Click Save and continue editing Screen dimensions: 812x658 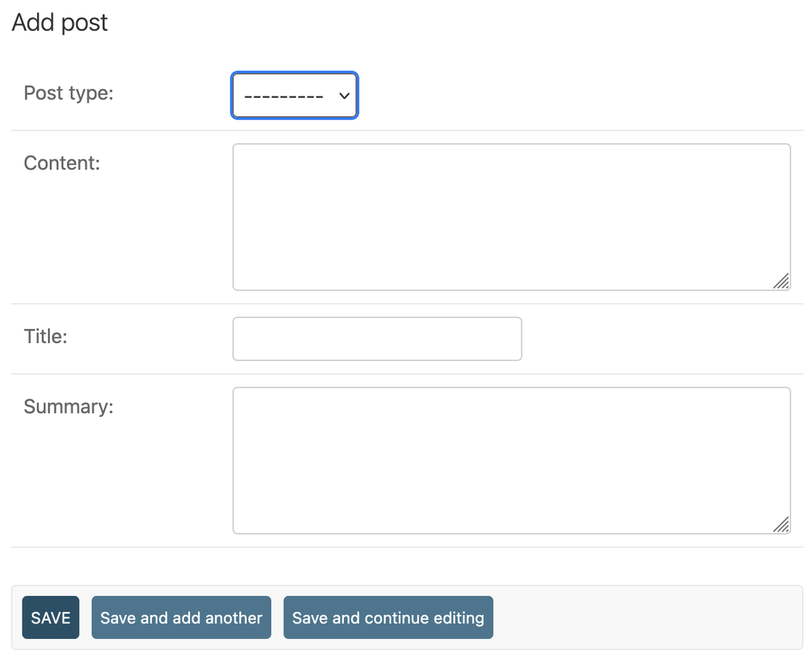[388, 617]
